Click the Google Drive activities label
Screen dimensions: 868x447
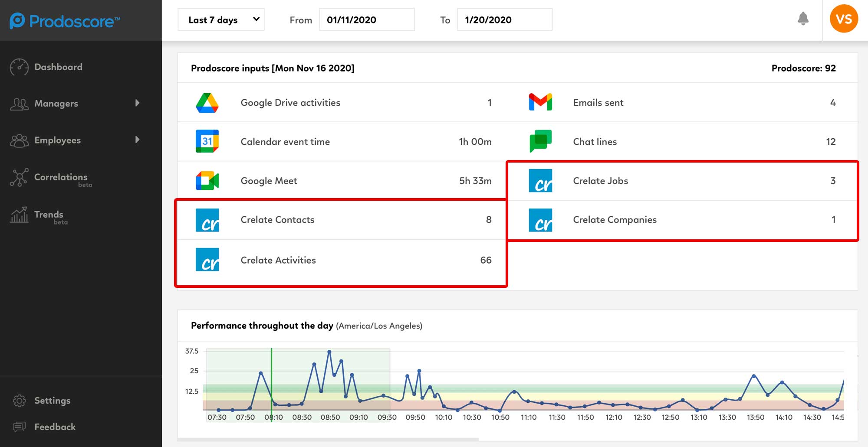coord(290,103)
